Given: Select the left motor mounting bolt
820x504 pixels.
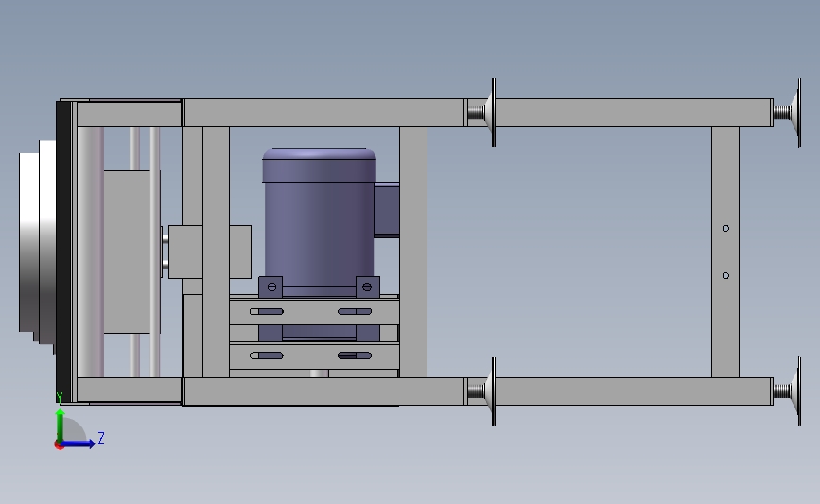Looking at the screenshot, I should point(271,287).
